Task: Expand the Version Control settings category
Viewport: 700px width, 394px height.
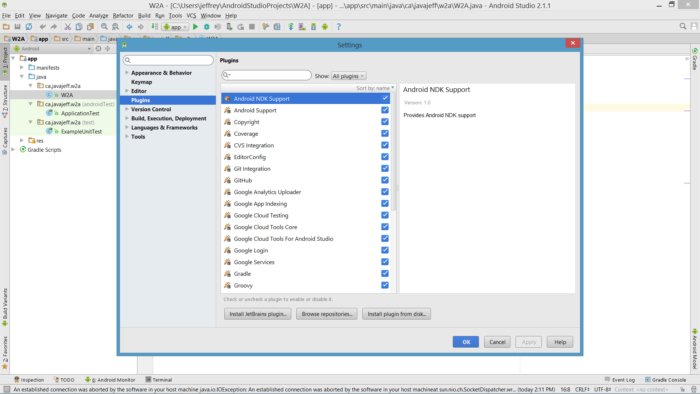Action: [127, 109]
